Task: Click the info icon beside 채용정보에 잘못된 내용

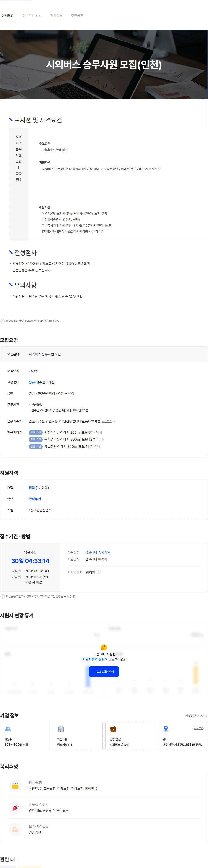Action: (3, 321)
